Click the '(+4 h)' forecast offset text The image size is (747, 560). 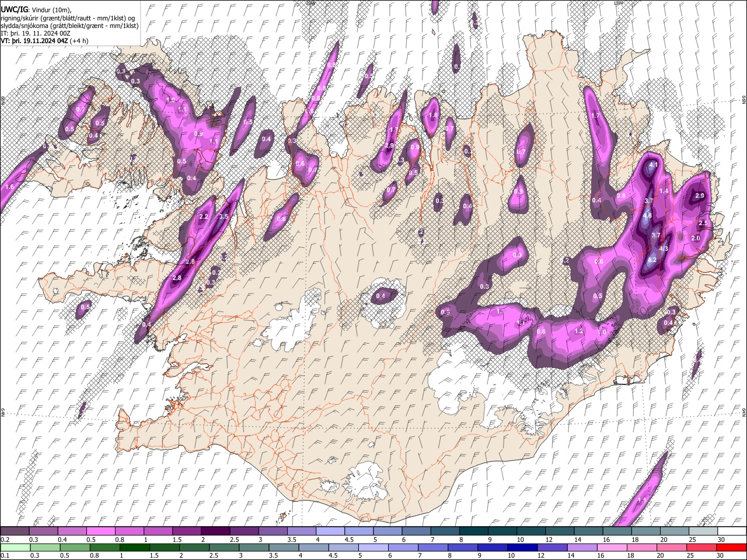pyautogui.click(x=79, y=41)
